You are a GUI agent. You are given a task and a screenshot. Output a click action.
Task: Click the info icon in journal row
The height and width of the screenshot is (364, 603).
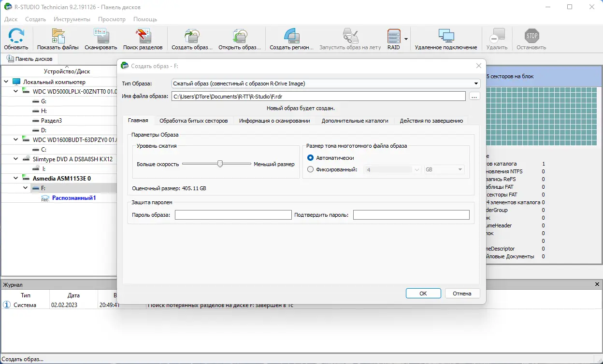point(7,305)
